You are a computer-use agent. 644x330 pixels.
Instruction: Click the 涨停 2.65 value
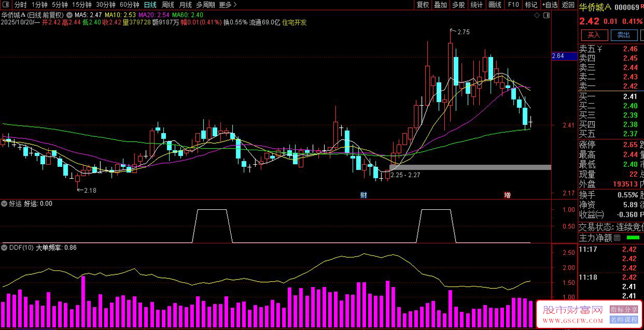coord(631,145)
